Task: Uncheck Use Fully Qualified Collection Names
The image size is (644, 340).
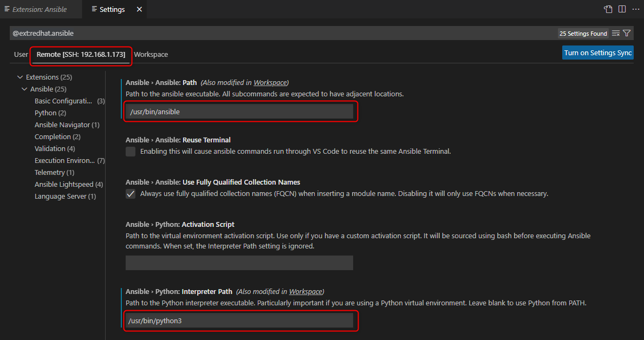Action: click(x=131, y=194)
